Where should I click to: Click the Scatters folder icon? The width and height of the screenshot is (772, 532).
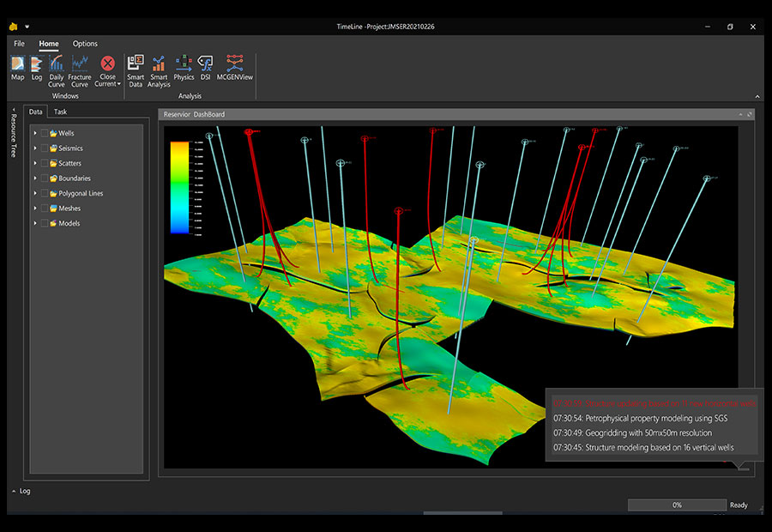click(53, 163)
